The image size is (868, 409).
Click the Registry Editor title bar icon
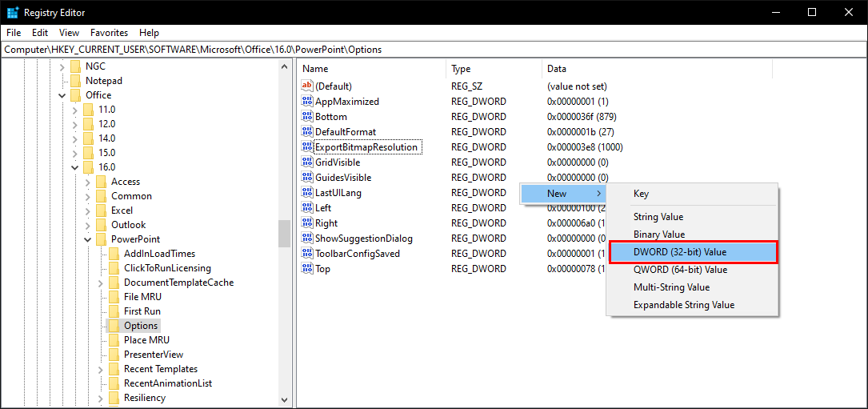[13, 13]
